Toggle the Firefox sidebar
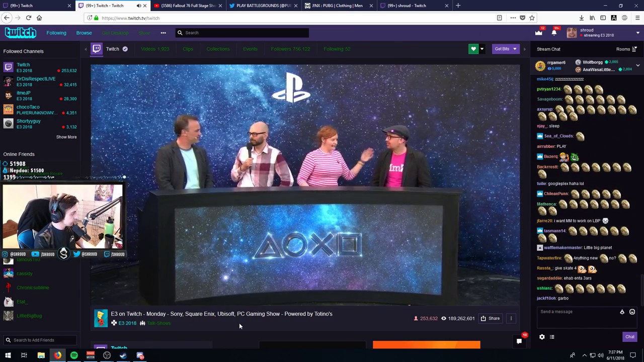The height and width of the screenshot is (362, 644). (x=603, y=18)
